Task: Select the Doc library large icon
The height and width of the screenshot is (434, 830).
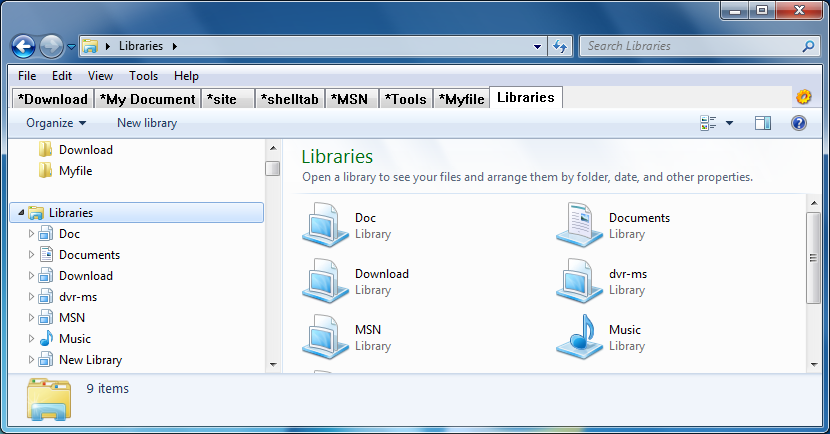Action: (x=326, y=225)
